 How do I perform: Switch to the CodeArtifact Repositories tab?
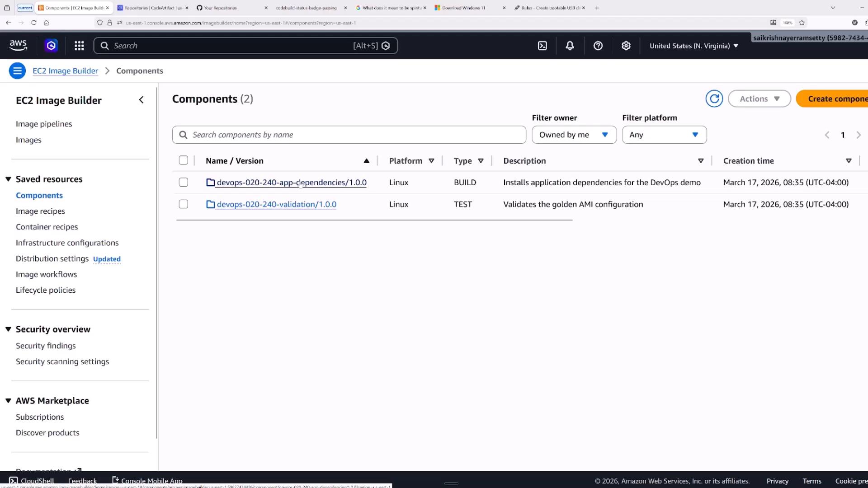click(x=154, y=8)
